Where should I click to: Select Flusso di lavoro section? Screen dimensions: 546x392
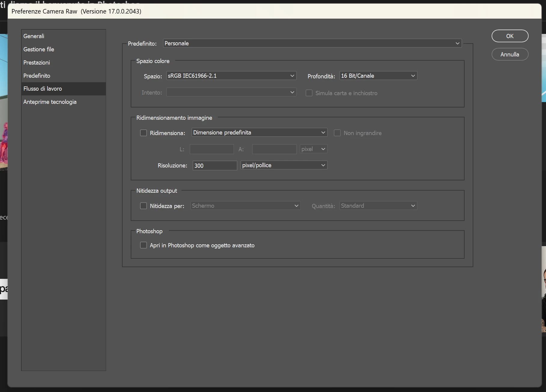point(63,89)
